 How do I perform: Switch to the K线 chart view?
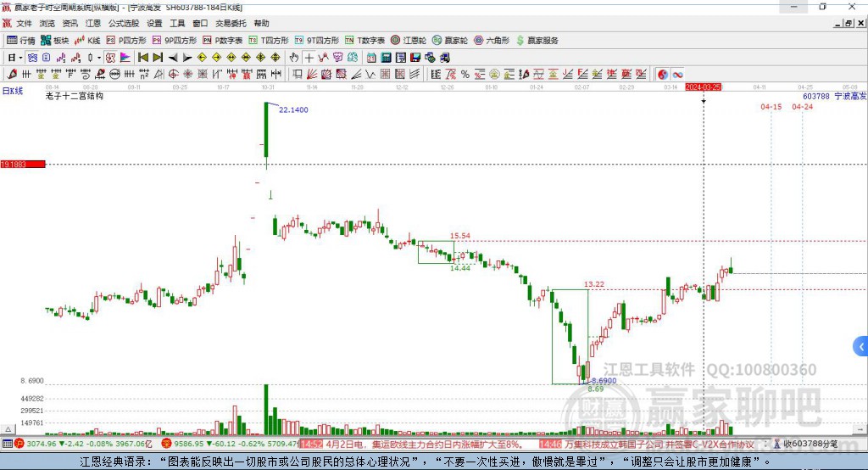tap(87, 41)
